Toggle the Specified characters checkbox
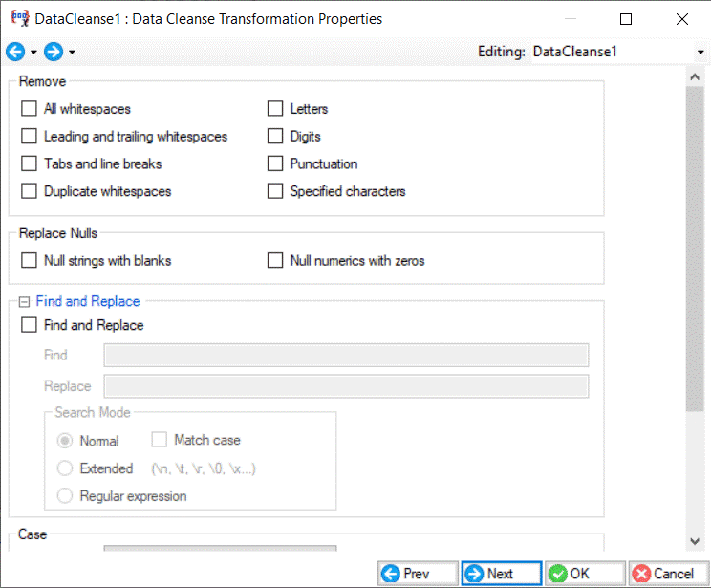This screenshot has width=711, height=588. [x=275, y=191]
